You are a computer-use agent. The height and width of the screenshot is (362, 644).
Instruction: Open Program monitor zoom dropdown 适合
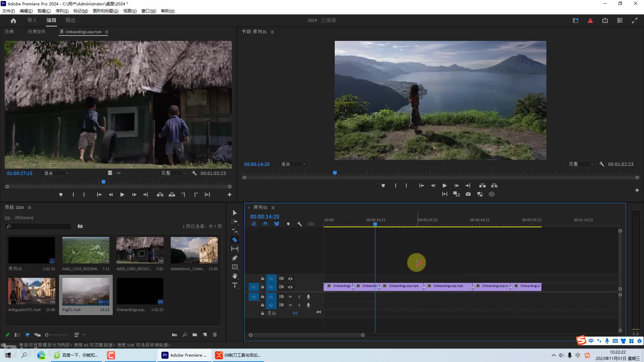tap(293, 164)
